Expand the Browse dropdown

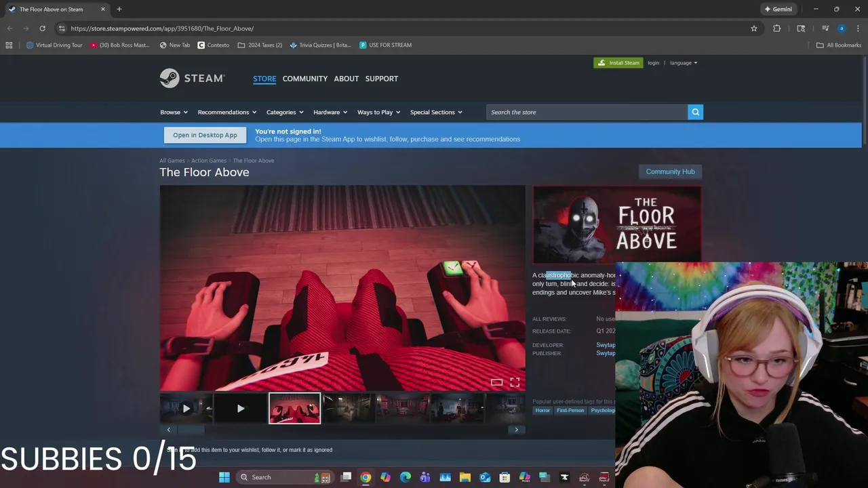click(x=174, y=112)
